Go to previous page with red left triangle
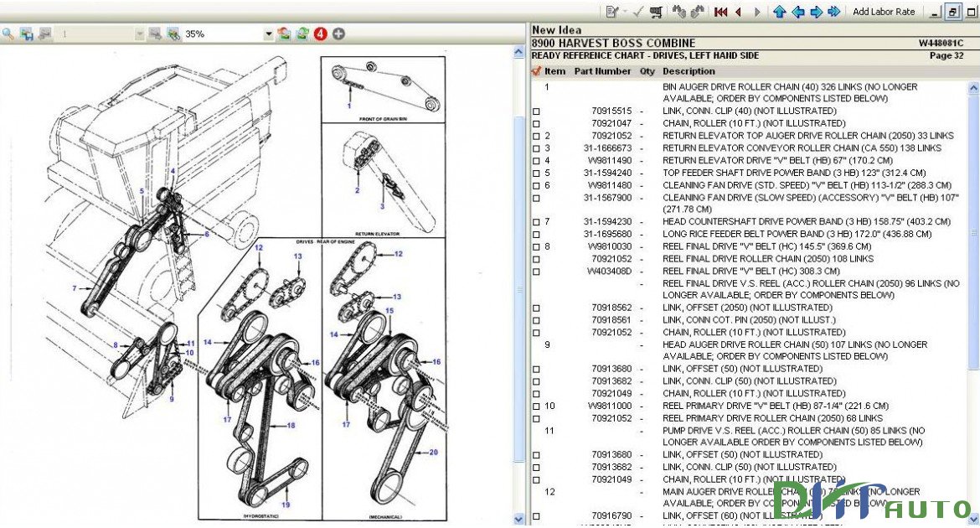Viewport: 980px width, 528px height. [739, 11]
